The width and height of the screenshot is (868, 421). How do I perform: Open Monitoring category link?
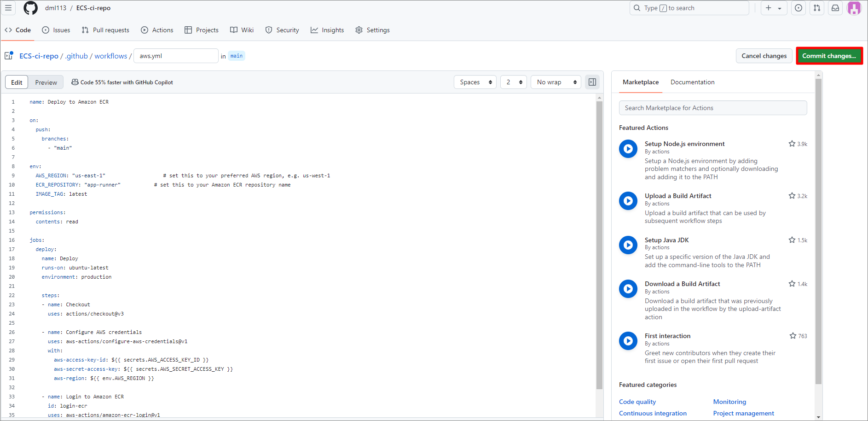click(729, 402)
